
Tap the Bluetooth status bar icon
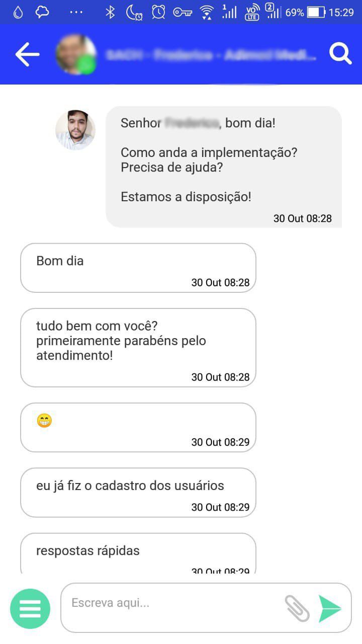(110, 13)
